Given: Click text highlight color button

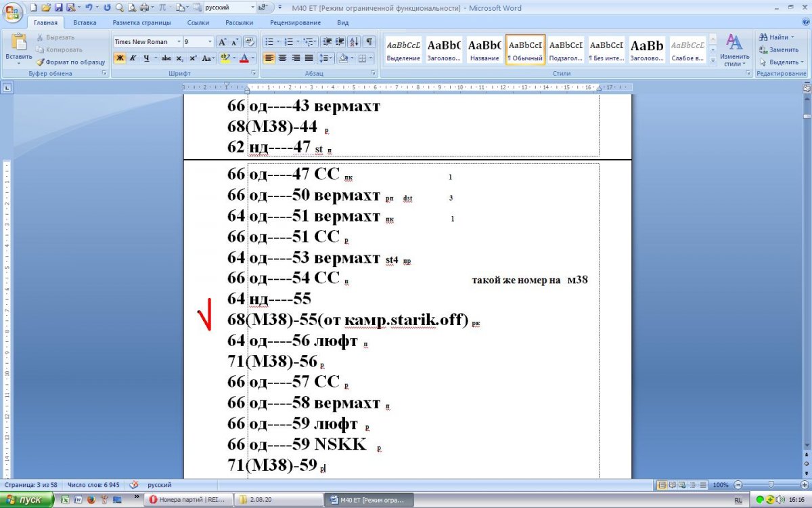Looking at the screenshot, I should click(x=225, y=58).
